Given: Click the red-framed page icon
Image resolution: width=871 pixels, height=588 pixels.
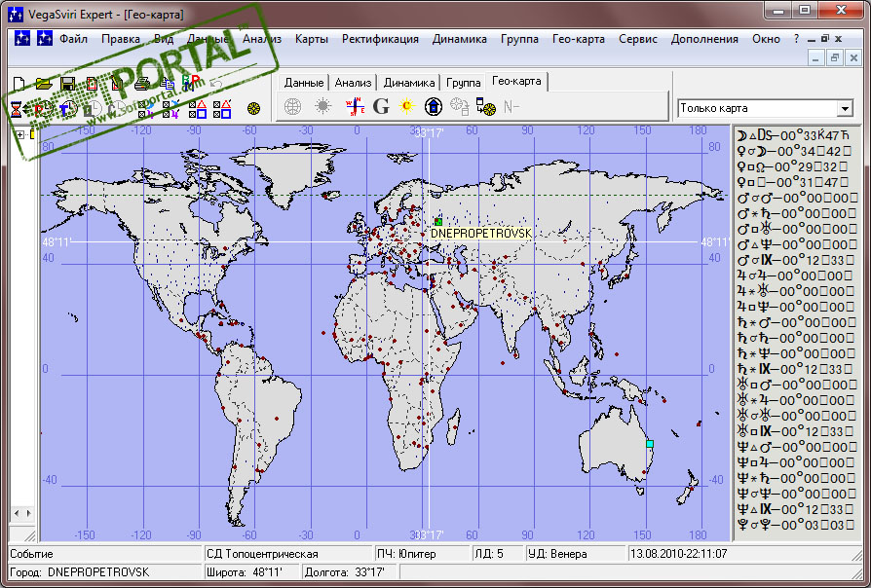Looking at the screenshot, I should (93, 84).
